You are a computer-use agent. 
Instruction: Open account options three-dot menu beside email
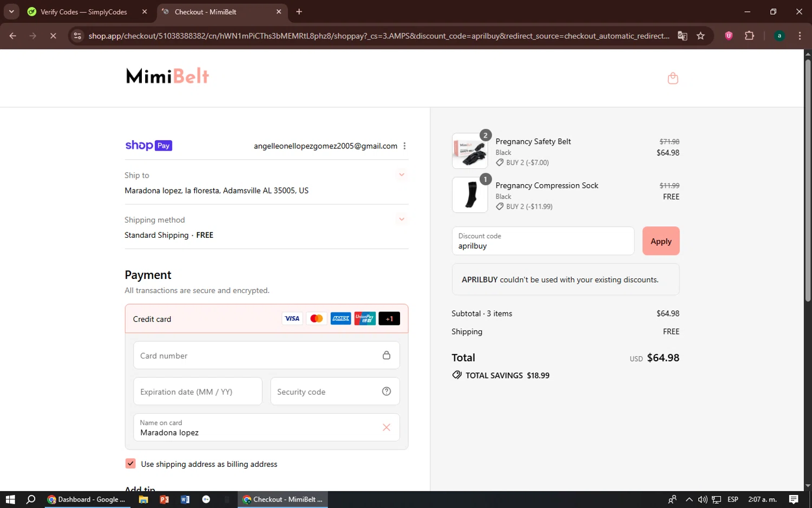(x=404, y=146)
